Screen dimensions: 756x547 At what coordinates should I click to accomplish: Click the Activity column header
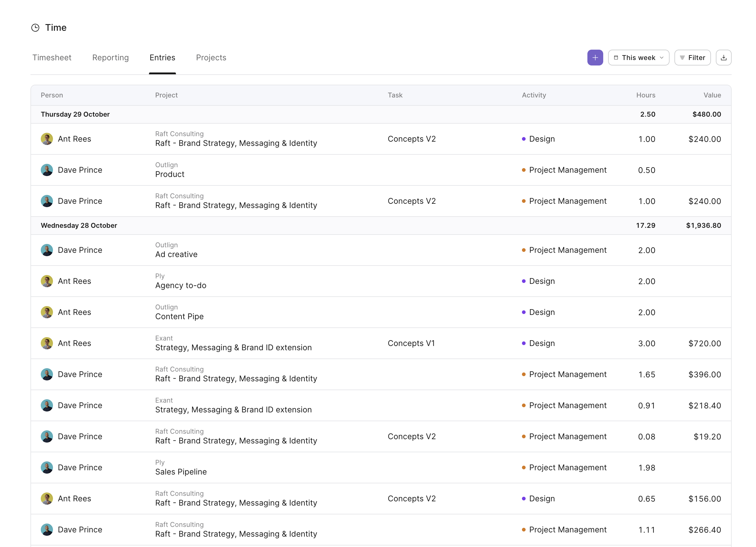[534, 95]
